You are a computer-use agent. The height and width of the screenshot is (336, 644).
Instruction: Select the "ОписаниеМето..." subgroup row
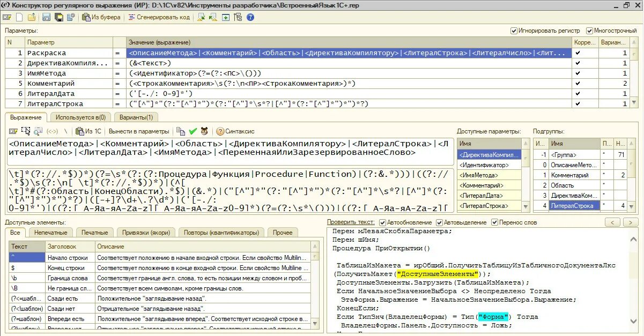point(580,165)
